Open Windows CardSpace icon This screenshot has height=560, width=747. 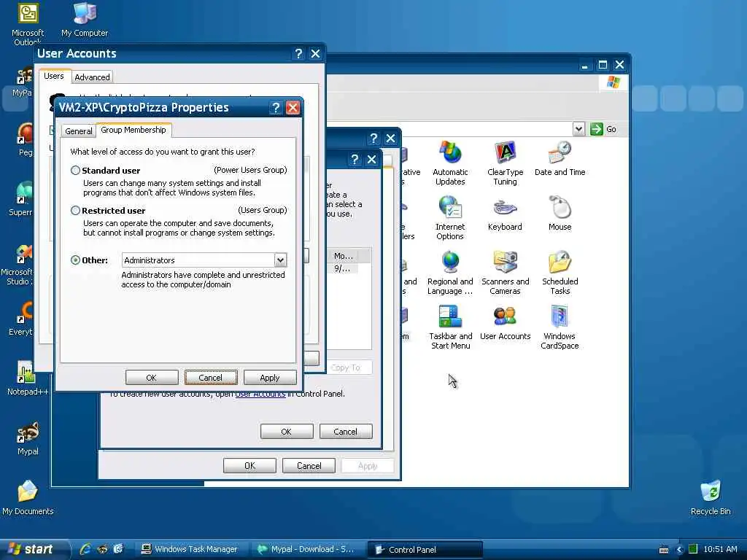click(560, 327)
